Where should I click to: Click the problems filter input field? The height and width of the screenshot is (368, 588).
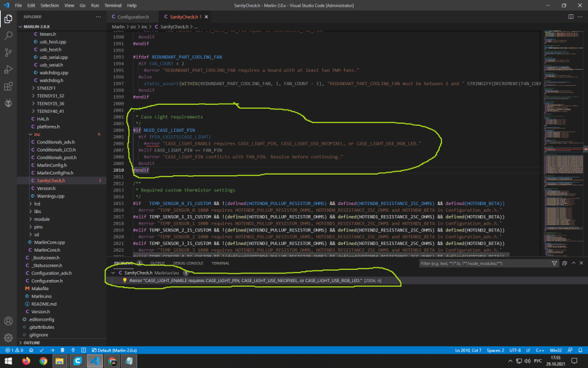pos(485,263)
